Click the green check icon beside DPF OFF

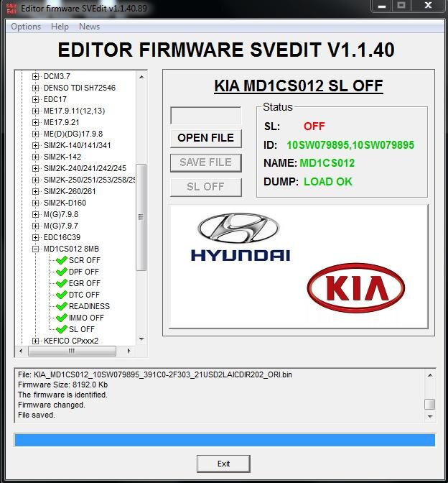62,272
